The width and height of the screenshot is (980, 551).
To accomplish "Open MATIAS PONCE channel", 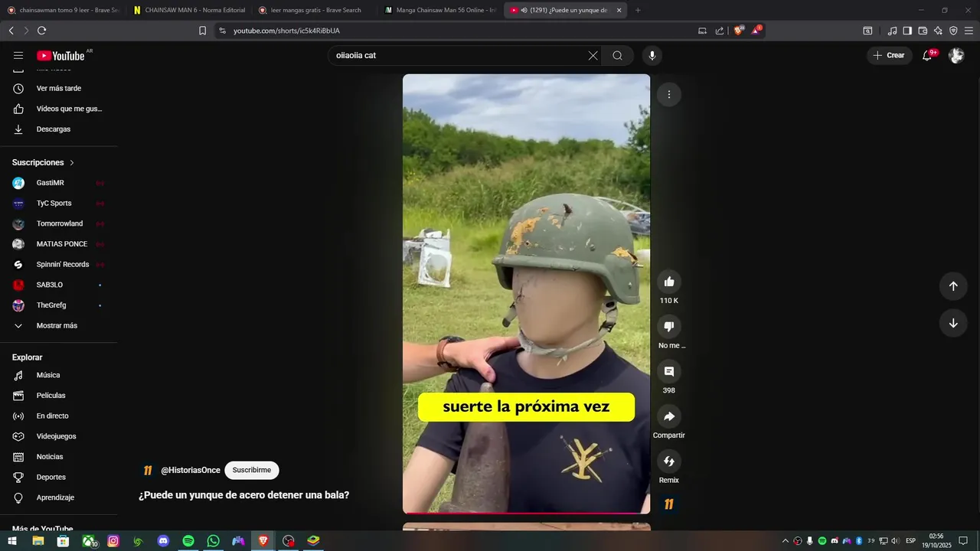I will coord(60,244).
